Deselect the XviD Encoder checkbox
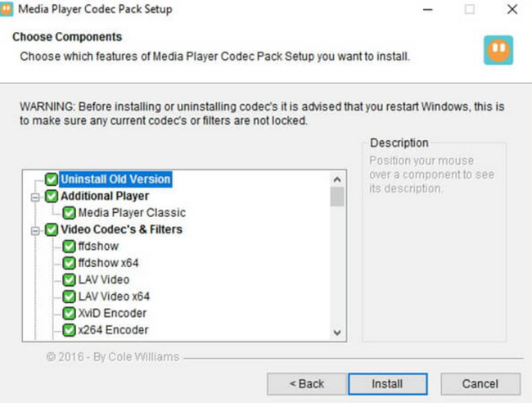Viewport: 532px width, 403px height. coord(69,314)
